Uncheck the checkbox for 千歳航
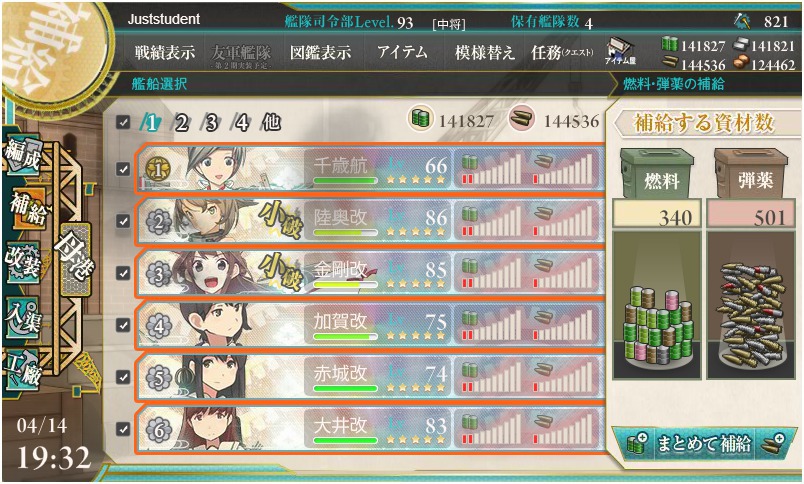The height and width of the screenshot is (484, 804). (x=123, y=169)
